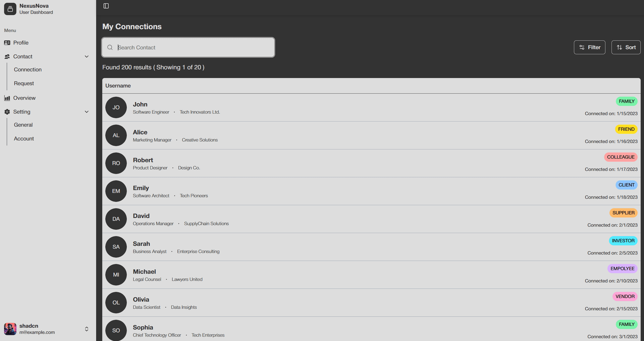Click the Sort button
The width and height of the screenshot is (644, 341).
(626, 47)
